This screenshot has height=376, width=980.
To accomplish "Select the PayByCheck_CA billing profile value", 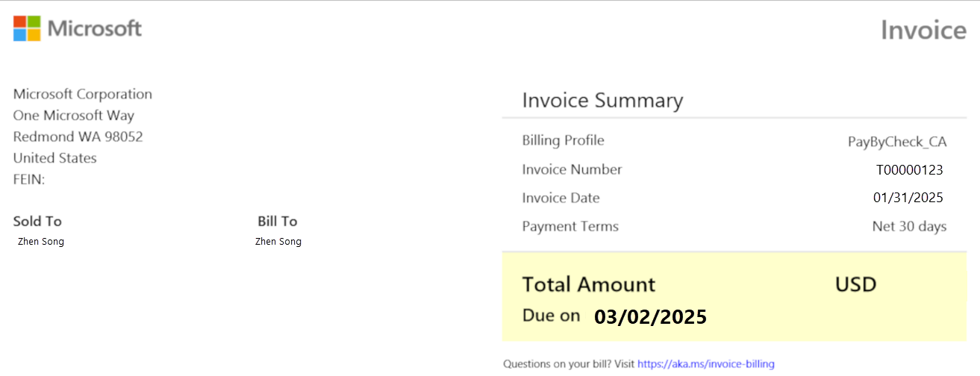I will (x=896, y=142).
